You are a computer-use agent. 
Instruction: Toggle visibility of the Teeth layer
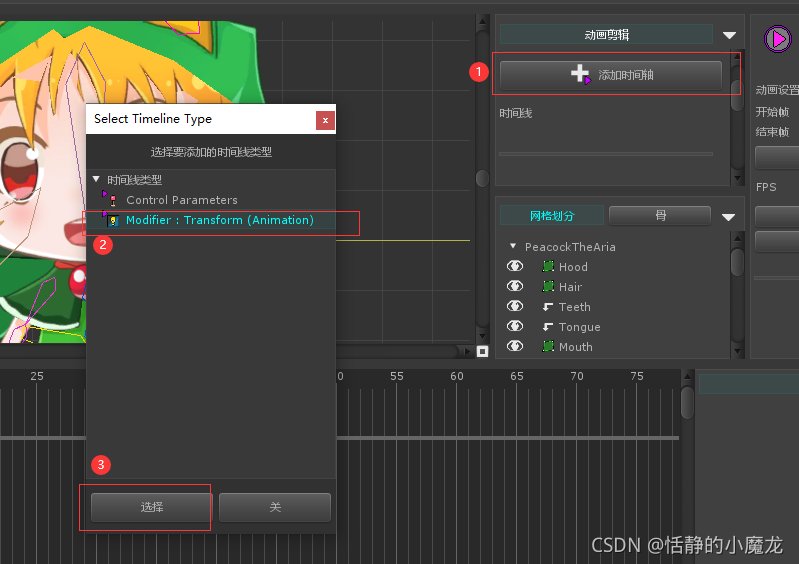click(515, 306)
